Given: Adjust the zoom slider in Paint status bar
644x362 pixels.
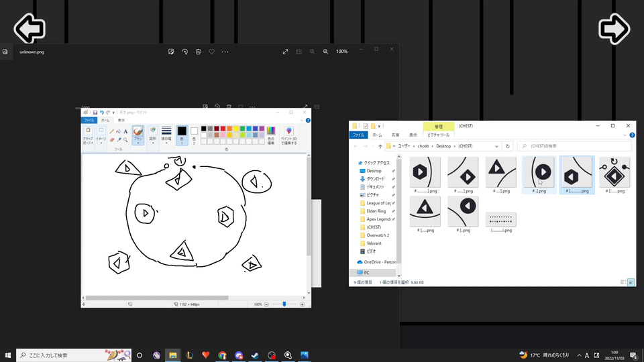Looking at the screenshot, I should tap(284, 304).
